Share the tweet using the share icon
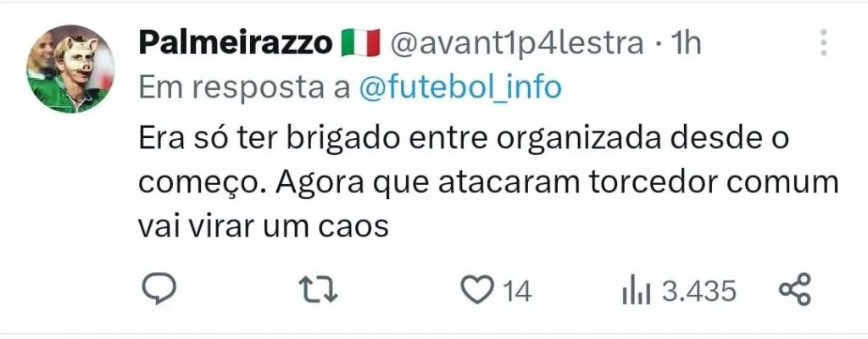The height and width of the screenshot is (339, 868). 795,289
